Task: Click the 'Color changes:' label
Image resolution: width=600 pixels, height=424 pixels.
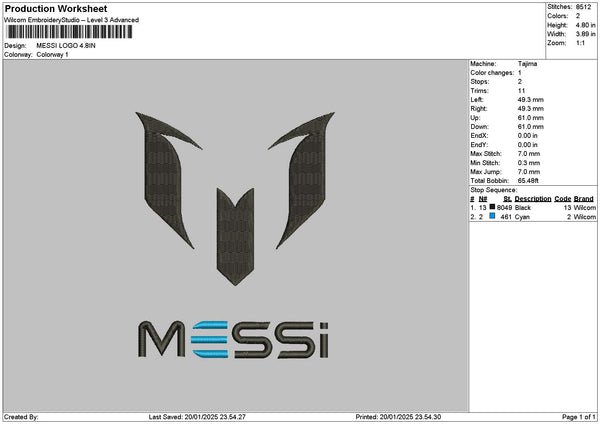Action: click(x=492, y=73)
